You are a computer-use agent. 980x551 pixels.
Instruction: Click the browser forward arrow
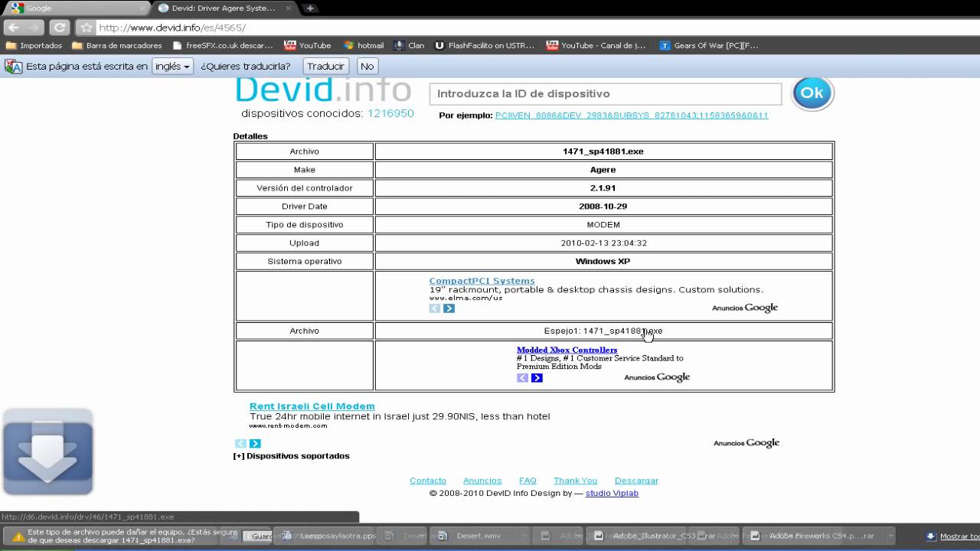[35, 28]
